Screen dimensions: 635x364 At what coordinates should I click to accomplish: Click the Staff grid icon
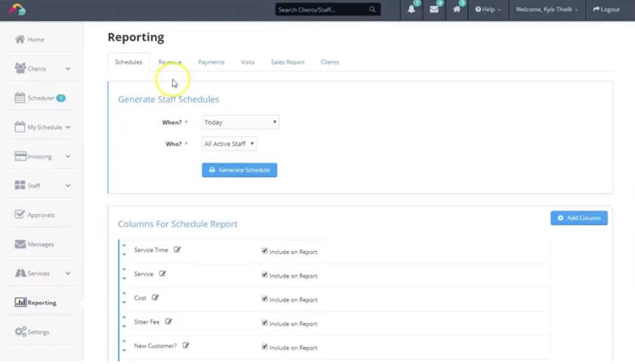[x=20, y=185]
